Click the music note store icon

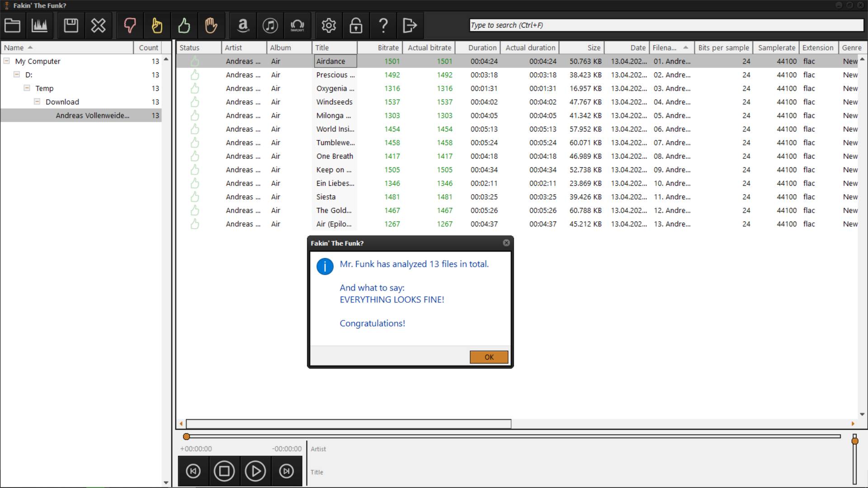270,25
